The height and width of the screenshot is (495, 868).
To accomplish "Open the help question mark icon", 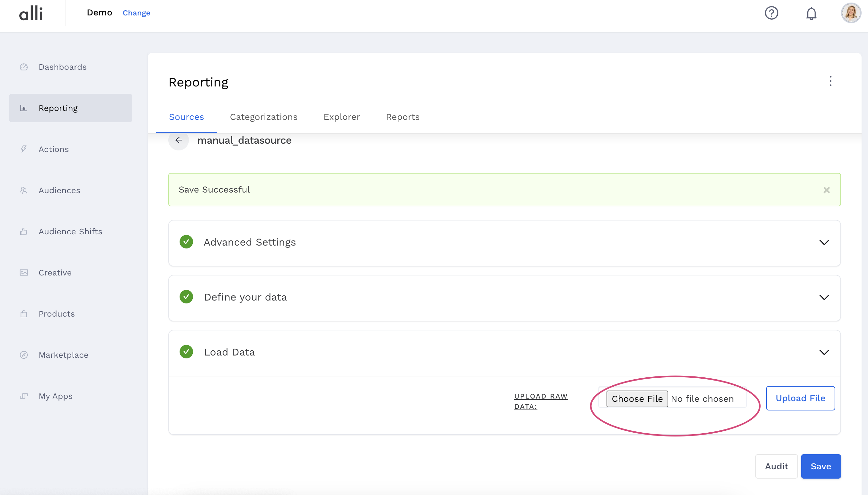I will click(771, 13).
